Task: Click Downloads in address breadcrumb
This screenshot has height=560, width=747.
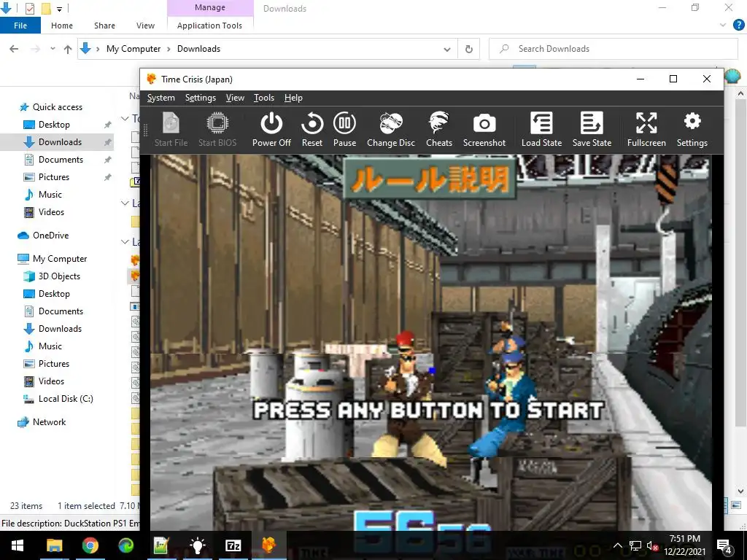Action: 198,49
